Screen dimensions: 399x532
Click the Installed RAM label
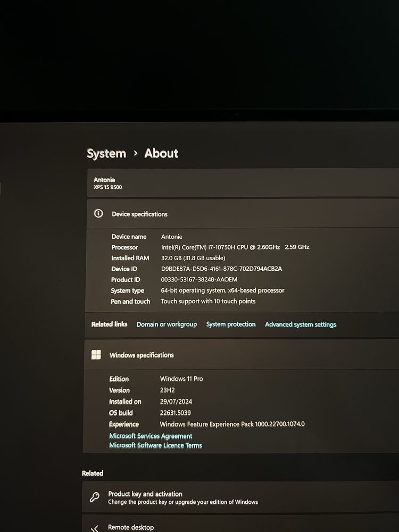pos(130,258)
